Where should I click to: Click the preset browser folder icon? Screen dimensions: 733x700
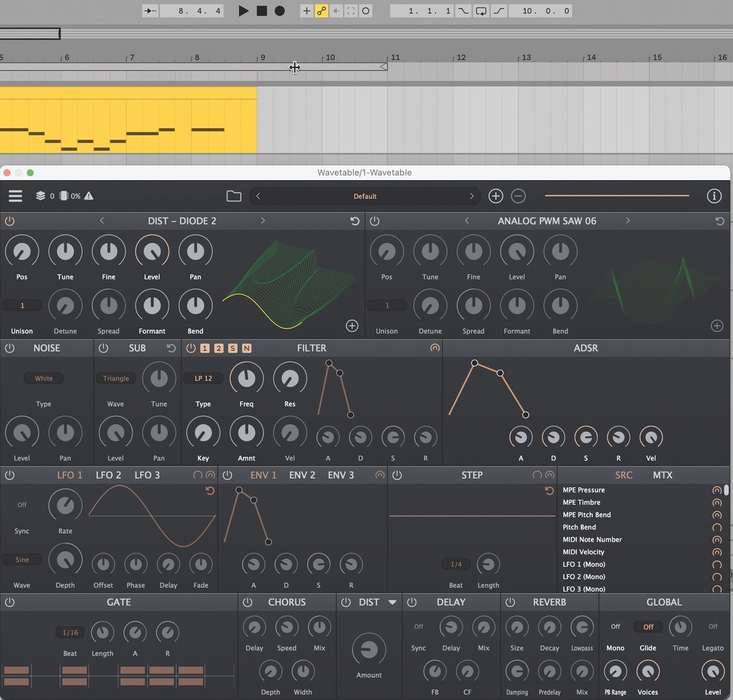(233, 196)
